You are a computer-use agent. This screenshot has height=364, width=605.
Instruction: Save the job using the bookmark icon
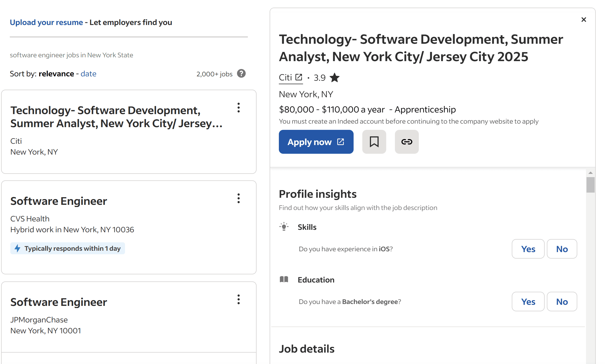coord(374,142)
